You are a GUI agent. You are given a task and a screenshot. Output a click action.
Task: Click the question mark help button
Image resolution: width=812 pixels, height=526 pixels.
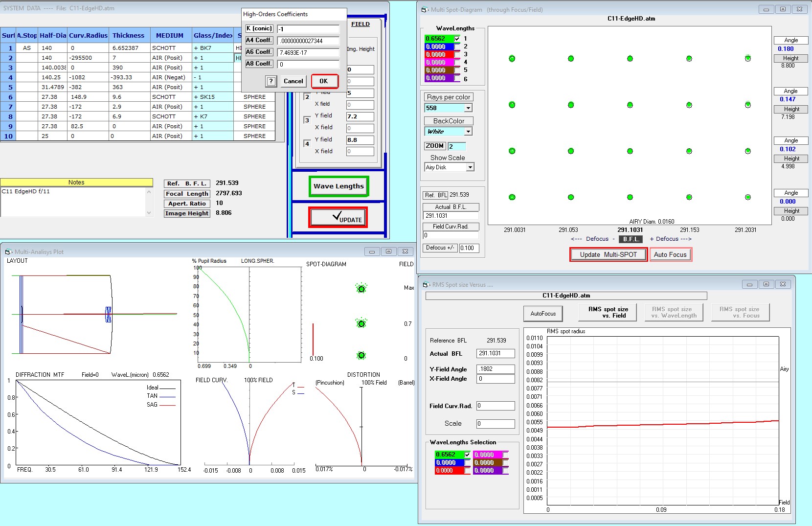271,81
